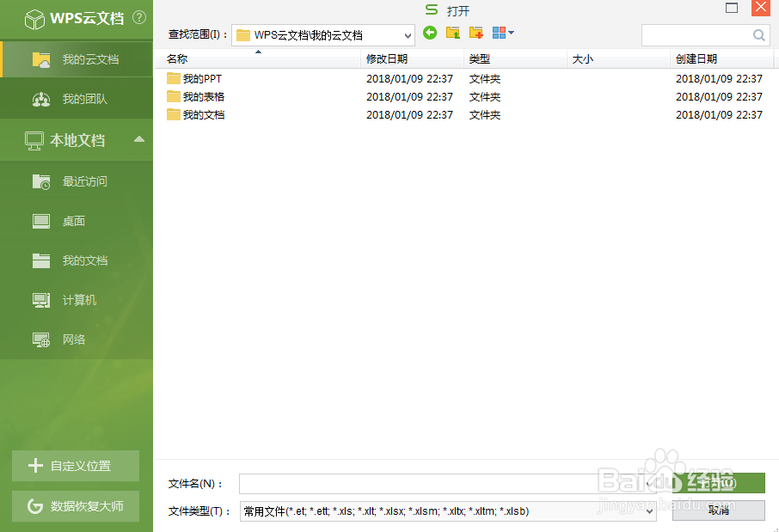
Task: Click 文件夹 type of 我的PPT row
Action: coord(485,78)
